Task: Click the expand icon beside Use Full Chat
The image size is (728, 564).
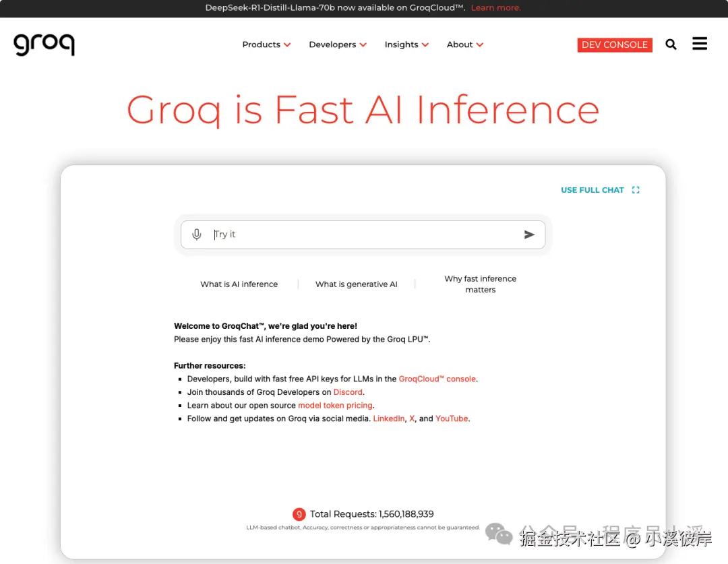Action: (x=636, y=190)
